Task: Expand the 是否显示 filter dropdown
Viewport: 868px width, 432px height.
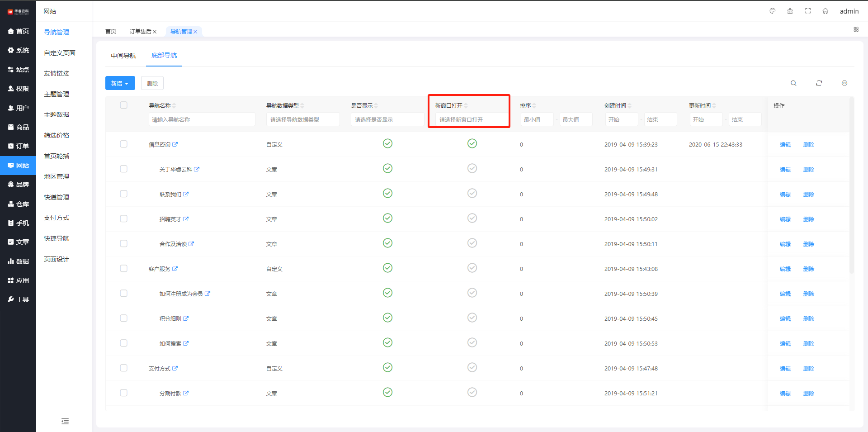Action: [x=387, y=119]
